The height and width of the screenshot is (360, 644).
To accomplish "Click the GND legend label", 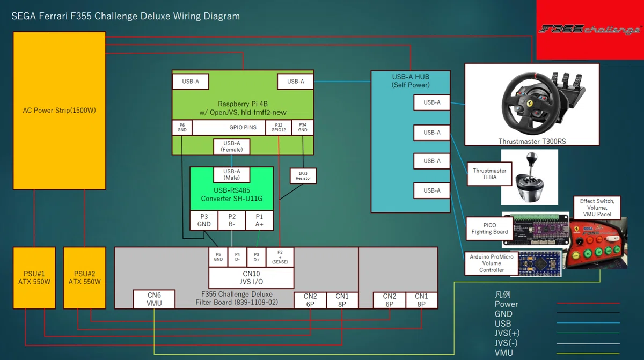I will [503, 314].
